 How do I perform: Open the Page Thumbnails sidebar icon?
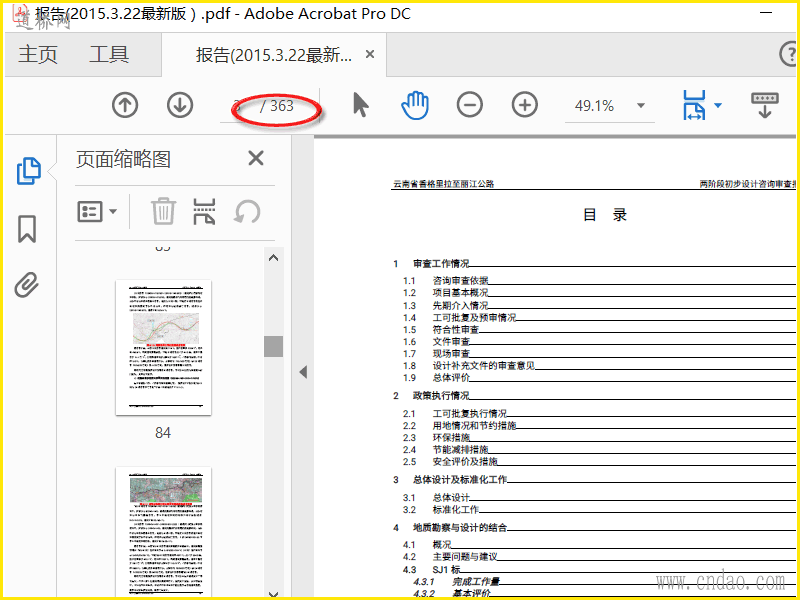click(29, 171)
